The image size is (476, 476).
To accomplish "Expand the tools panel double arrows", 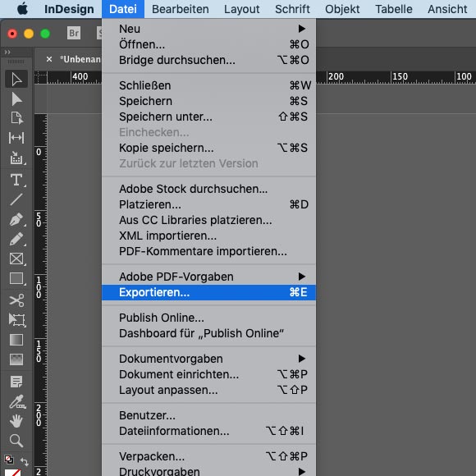I will pos(7,53).
